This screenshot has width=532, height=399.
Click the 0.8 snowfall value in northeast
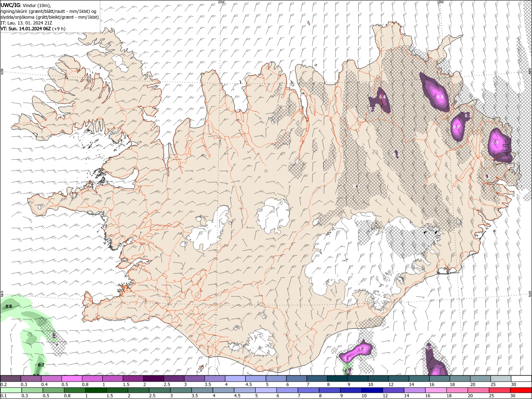[x=440, y=97]
